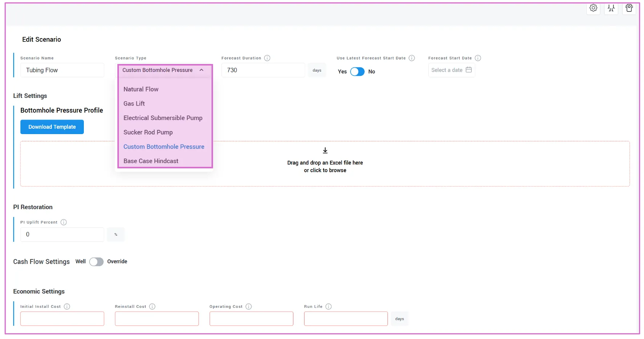This screenshot has width=644, height=339.
Task: Toggle Use Latest Forecast Start Date switch
Action: (x=357, y=72)
